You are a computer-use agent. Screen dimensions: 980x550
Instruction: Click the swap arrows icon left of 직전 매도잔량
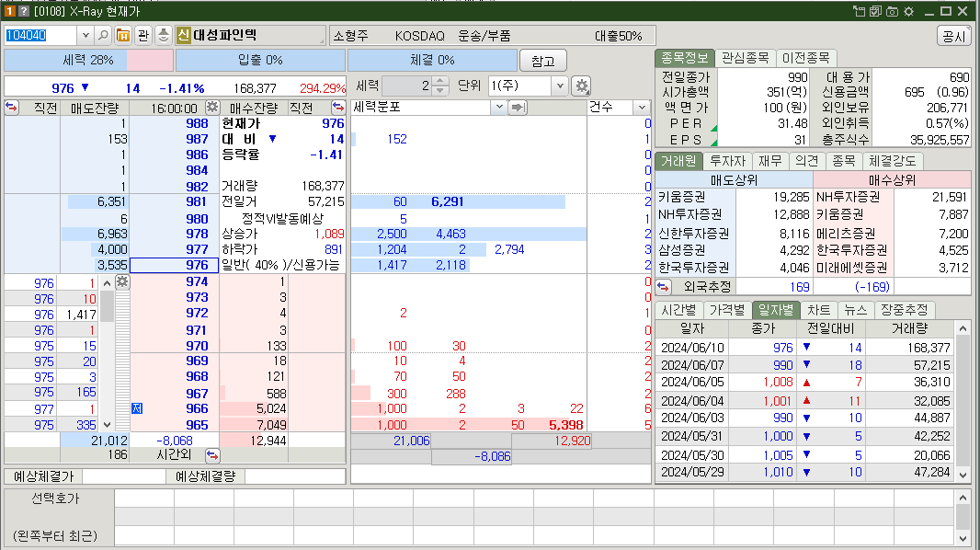(11, 107)
